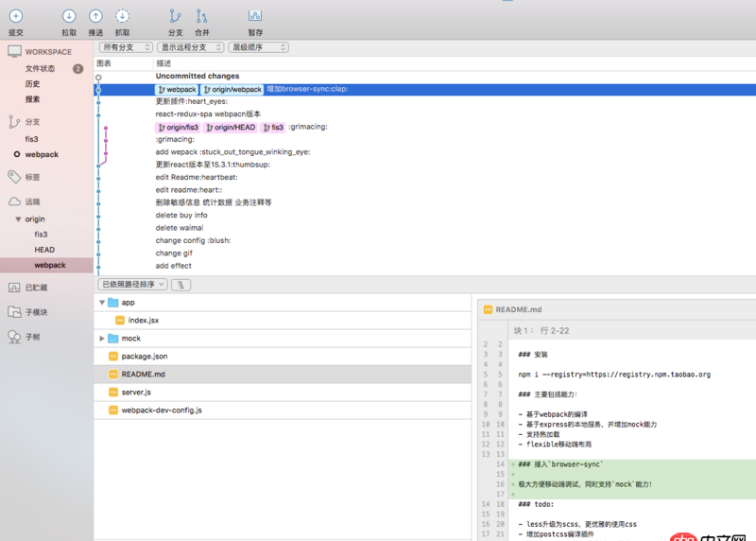Click the list view mode icon button

(180, 284)
